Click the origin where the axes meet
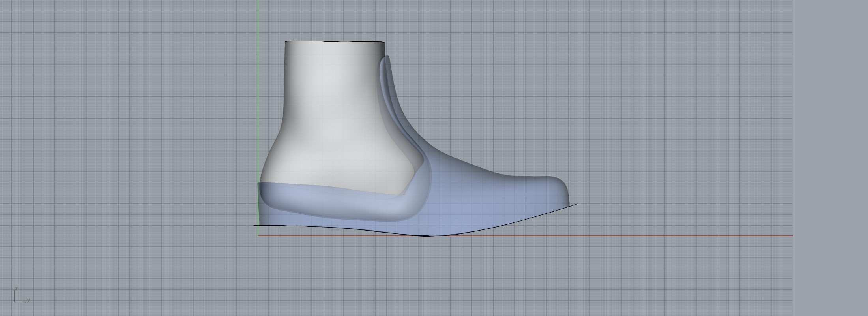 258,236
